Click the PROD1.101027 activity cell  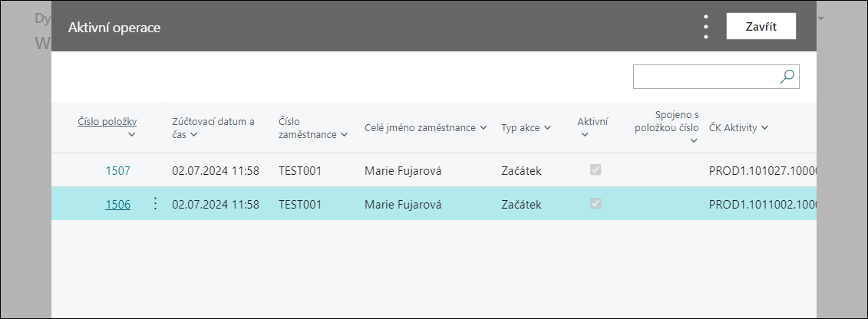[762, 171]
